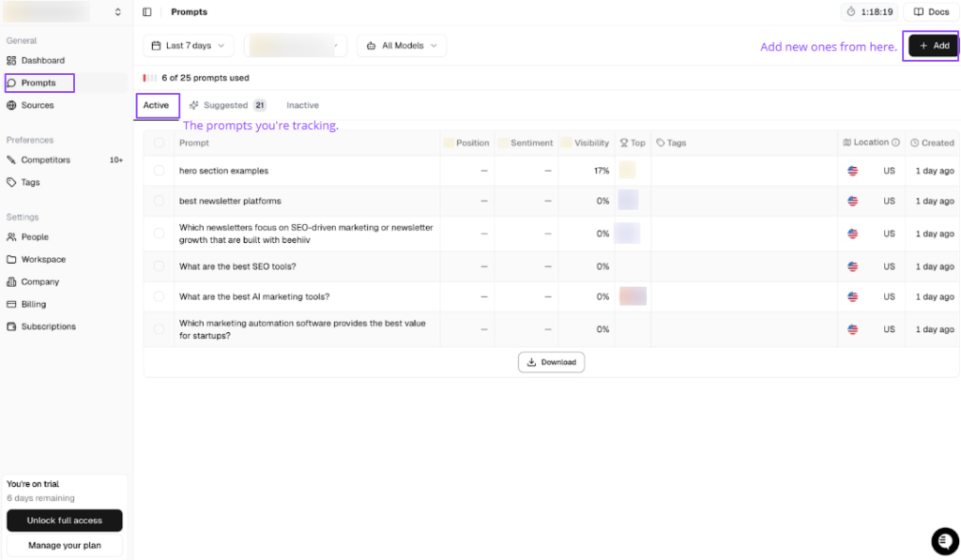
Task: Toggle the sidebar panel collapse icon
Action: tap(147, 12)
